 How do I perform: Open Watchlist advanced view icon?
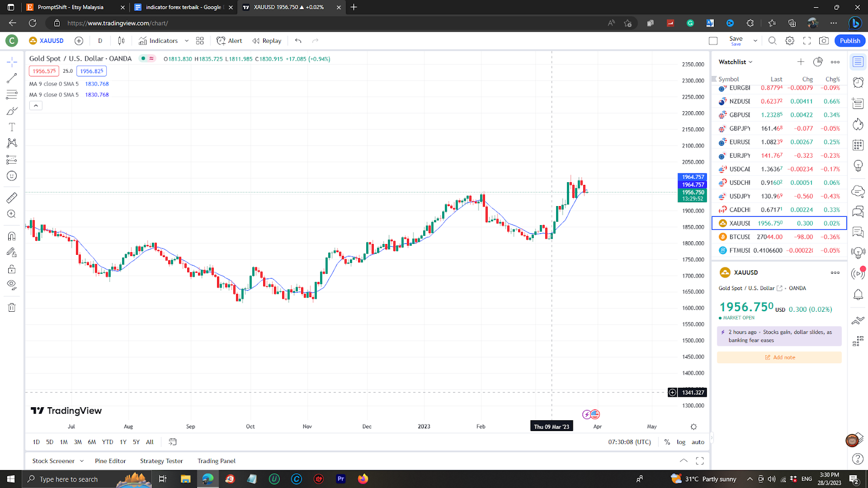pos(818,62)
